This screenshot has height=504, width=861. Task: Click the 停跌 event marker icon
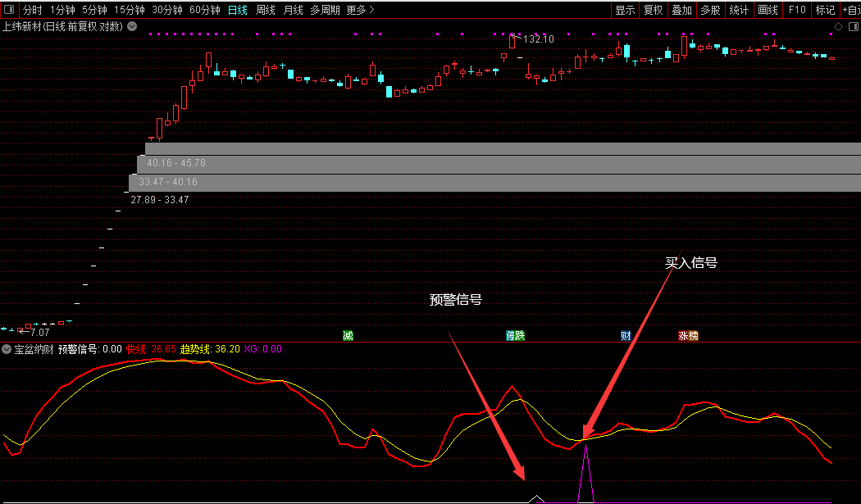pyautogui.click(x=515, y=335)
